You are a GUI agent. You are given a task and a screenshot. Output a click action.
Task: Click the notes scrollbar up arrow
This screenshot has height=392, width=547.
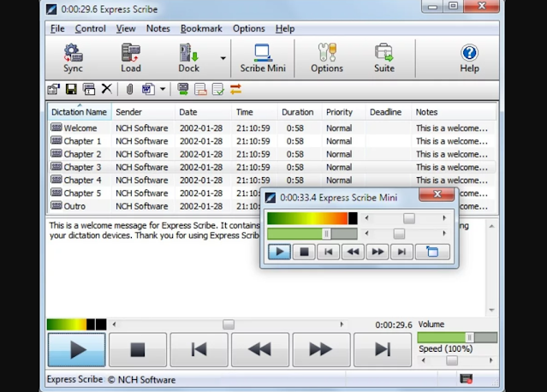click(x=491, y=226)
